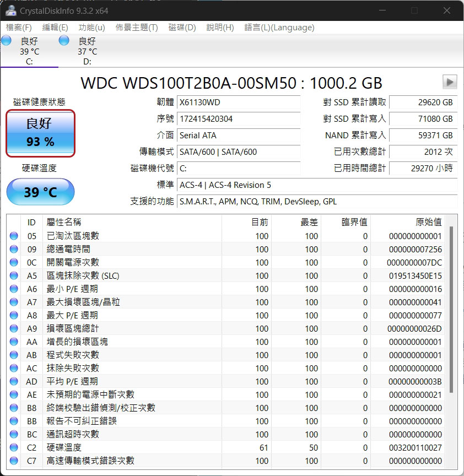Click the status icon for attribute A7
464x476 pixels.
click(x=14, y=302)
